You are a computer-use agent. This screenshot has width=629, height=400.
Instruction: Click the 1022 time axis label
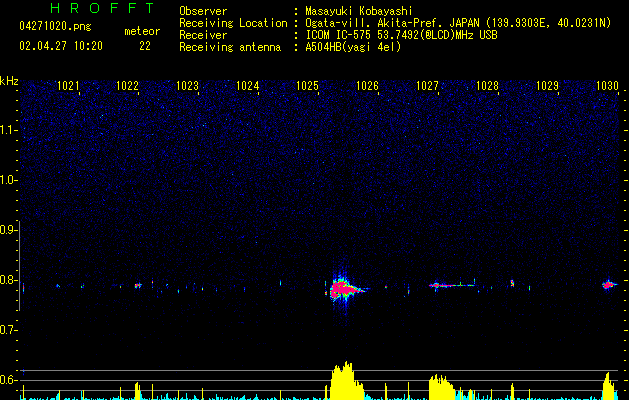127,86
